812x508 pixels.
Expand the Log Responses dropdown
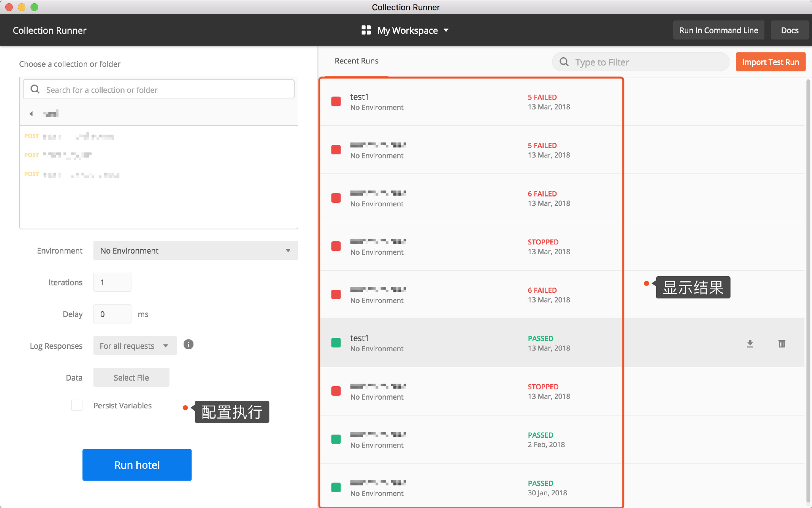pos(135,346)
